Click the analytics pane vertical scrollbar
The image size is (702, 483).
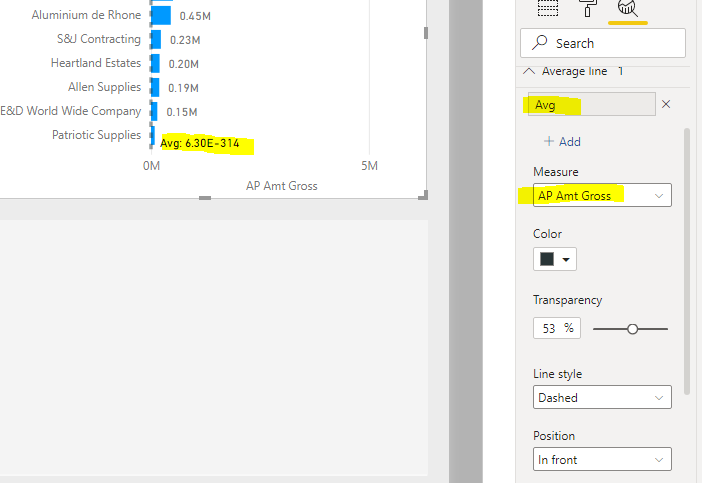coord(687,261)
